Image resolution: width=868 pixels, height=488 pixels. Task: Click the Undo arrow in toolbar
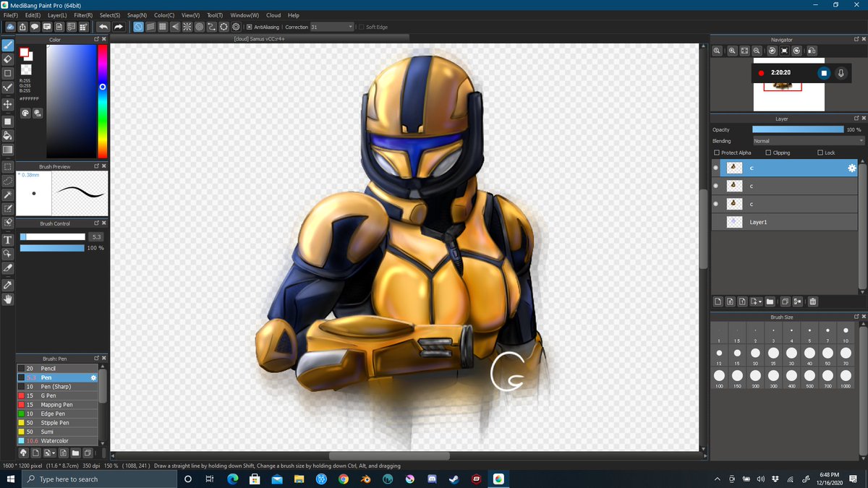click(103, 27)
